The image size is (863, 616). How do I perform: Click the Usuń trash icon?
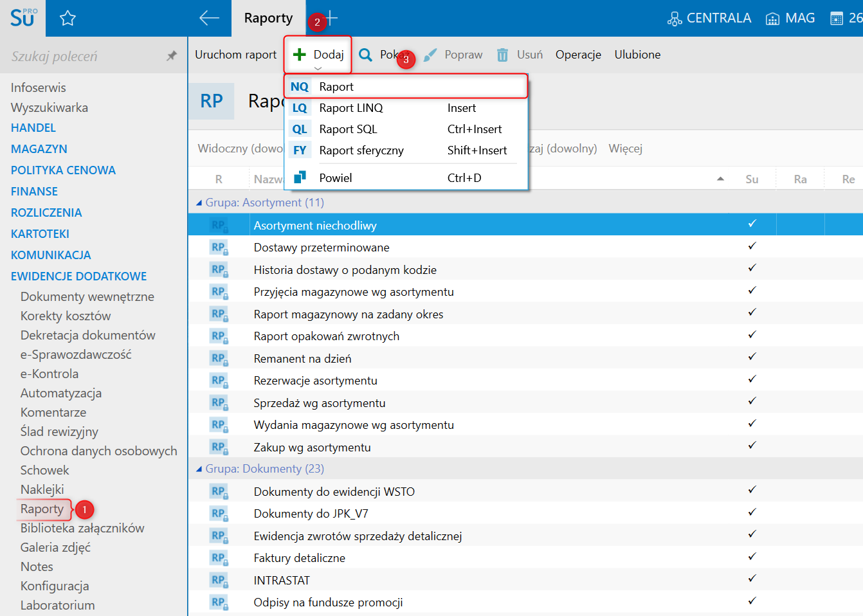tap(502, 55)
